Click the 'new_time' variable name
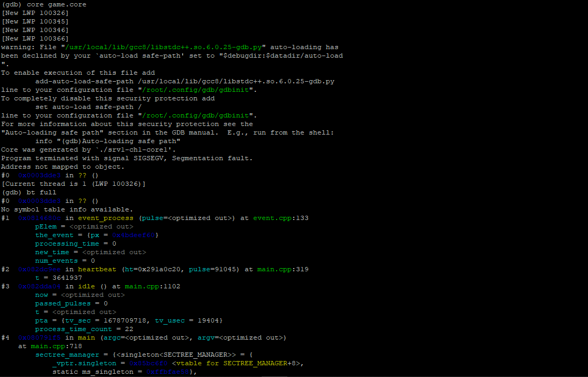The height and width of the screenshot is (377, 588). tap(52, 253)
